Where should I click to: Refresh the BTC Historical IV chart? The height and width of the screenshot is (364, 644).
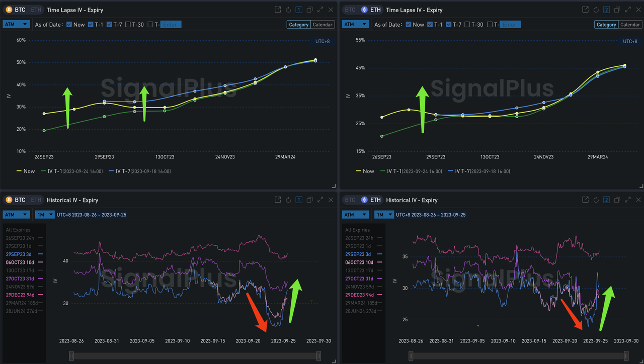pos(288,200)
